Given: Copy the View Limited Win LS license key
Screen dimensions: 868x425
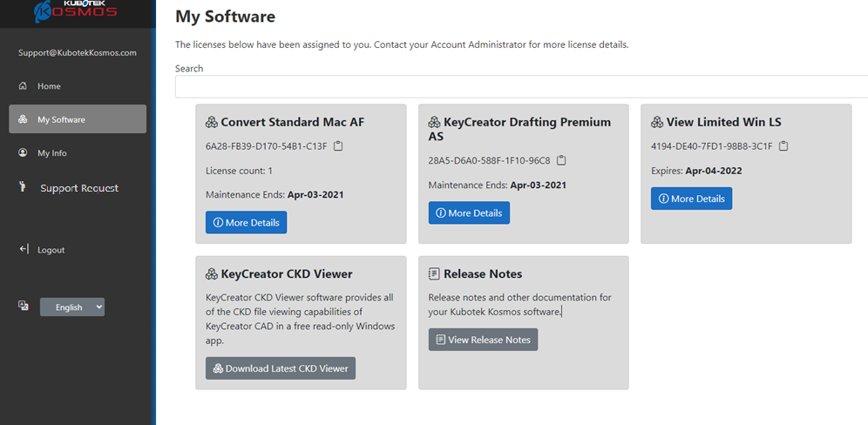Looking at the screenshot, I should tap(783, 146).
